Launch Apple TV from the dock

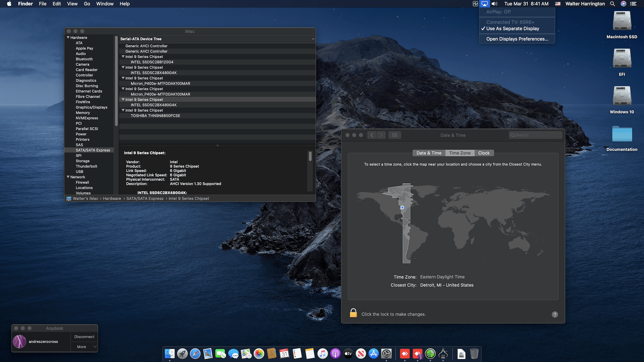[x=348, y=354]
